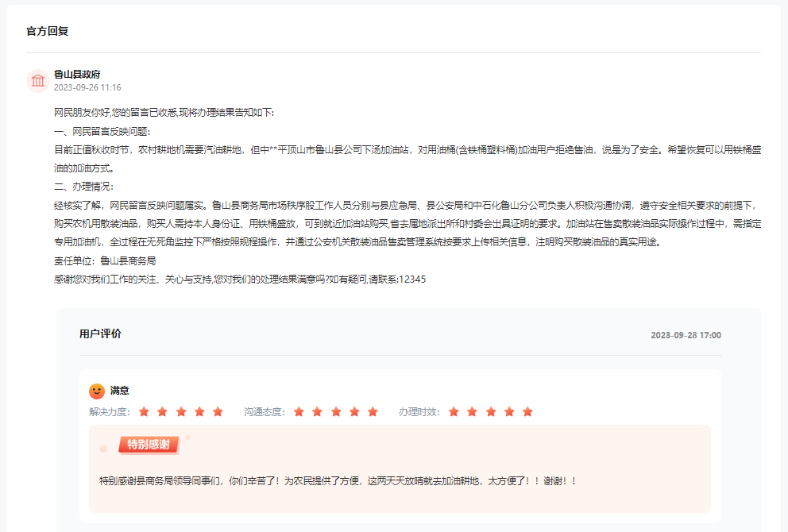Image resolution: width=788 pixels, height=532 pixels.
Task: Click the third star of 沟通态度 rating
Action: (336, 412)
